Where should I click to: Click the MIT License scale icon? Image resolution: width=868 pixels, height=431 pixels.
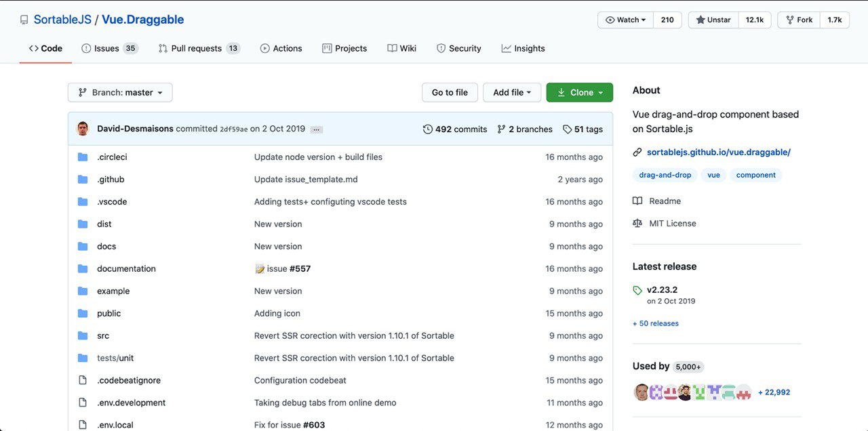[637, 224]
